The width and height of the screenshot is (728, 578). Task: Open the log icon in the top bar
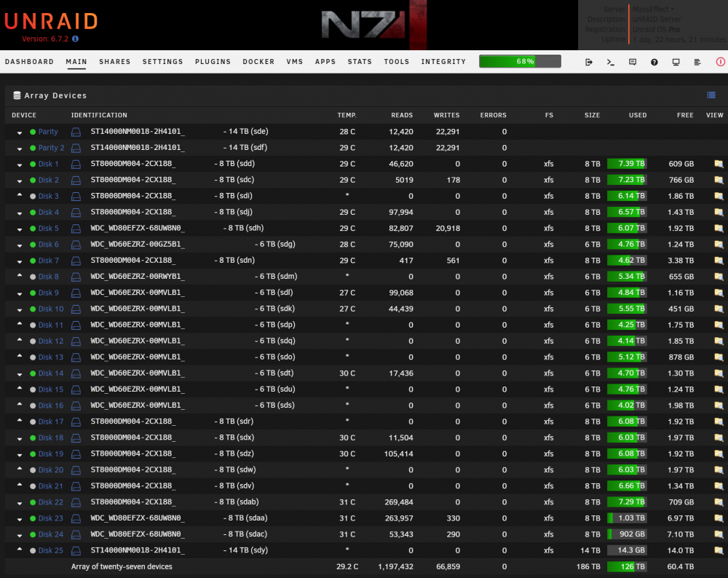(x=697, y=62)
